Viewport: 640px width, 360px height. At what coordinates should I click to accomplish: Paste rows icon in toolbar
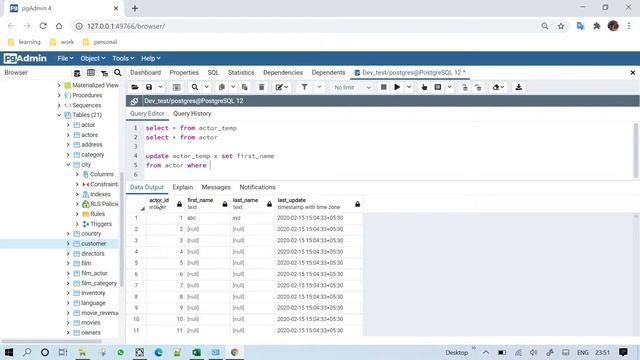[x=244, y=87]
